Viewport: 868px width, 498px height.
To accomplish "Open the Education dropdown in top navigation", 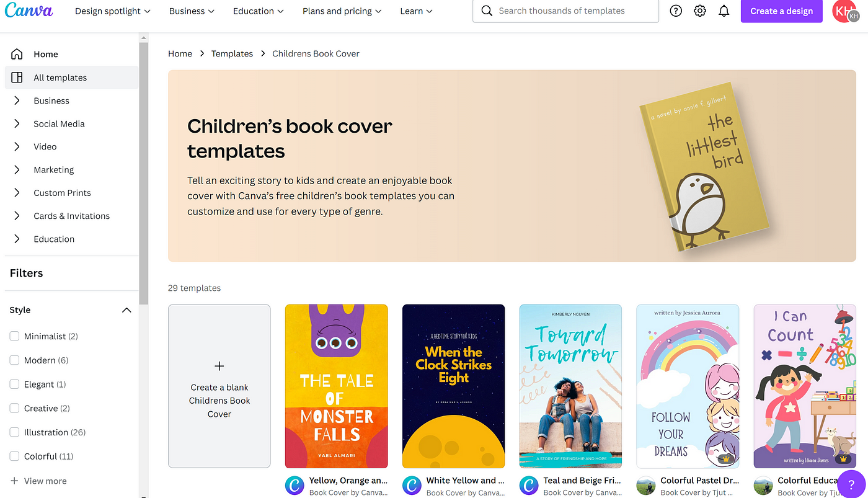I will (259, 11).
